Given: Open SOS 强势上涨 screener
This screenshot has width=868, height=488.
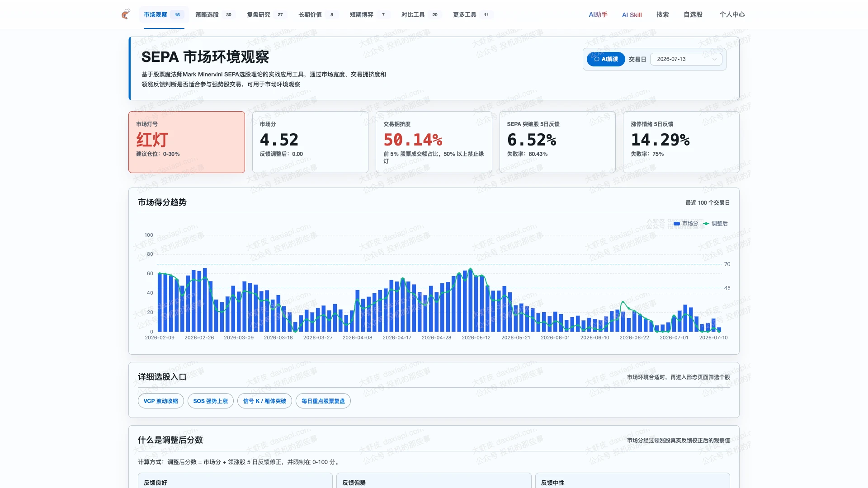Looking at the screenshot, I should (x=210, y=401).
